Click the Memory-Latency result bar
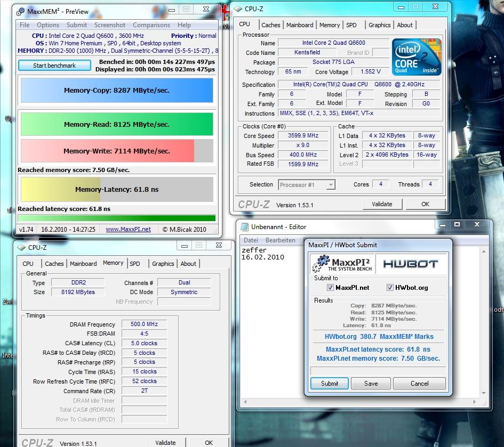Screen dimensions: 504x447 coord(117,190)
